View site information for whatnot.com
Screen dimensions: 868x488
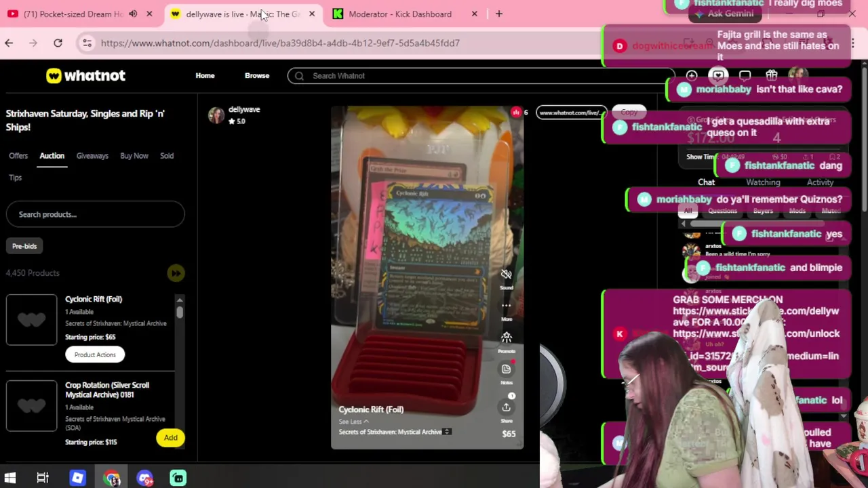pyautogui.click(x=87, y=43)
